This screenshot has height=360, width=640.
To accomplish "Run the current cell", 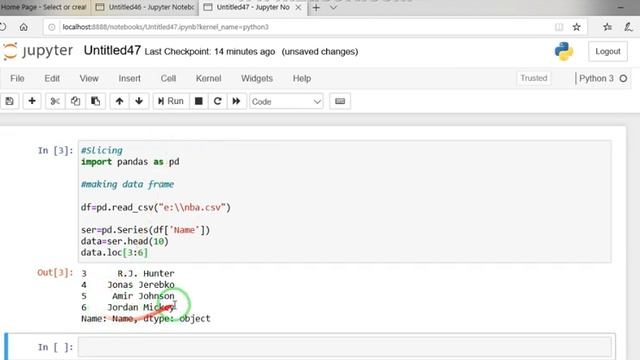I will coord(171,101).
